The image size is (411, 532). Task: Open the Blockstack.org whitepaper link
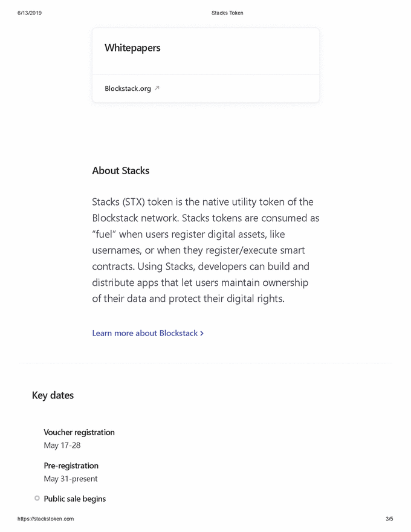128,89
